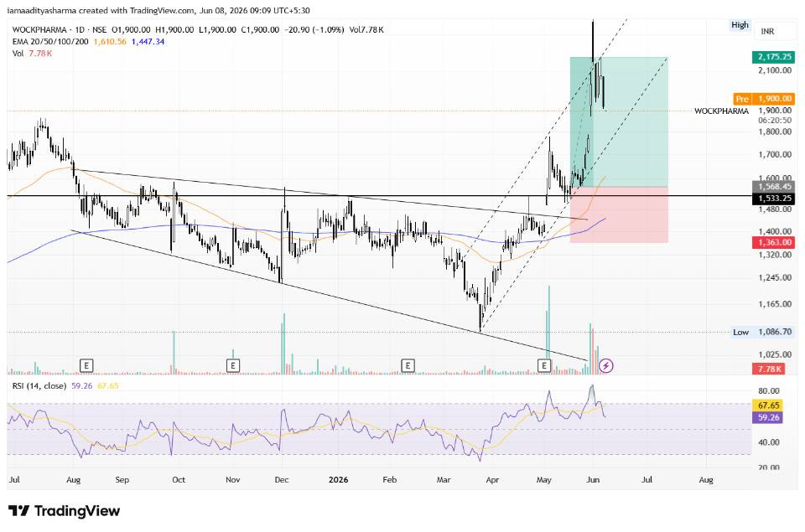The height and width of the screenshot is (532, 805).
Task: Select the green profit zone of the long position
Action: pyautogui.click(x=619, y=121)
